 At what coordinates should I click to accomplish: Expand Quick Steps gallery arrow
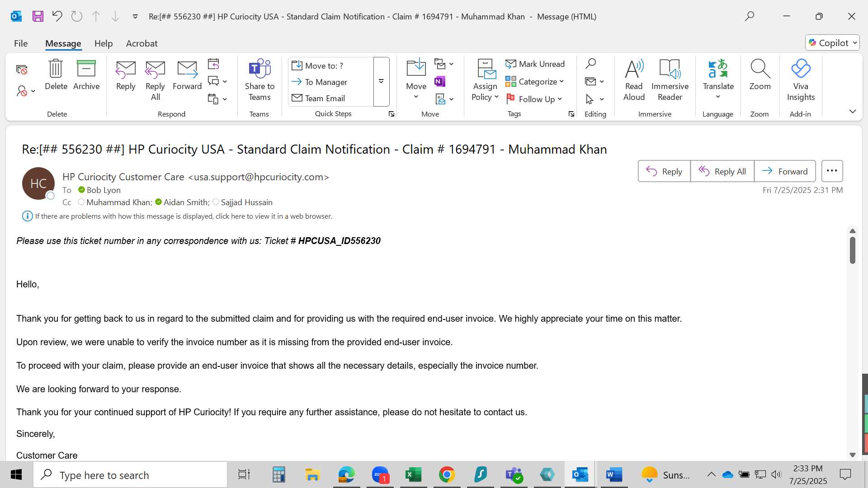[381, 82]
